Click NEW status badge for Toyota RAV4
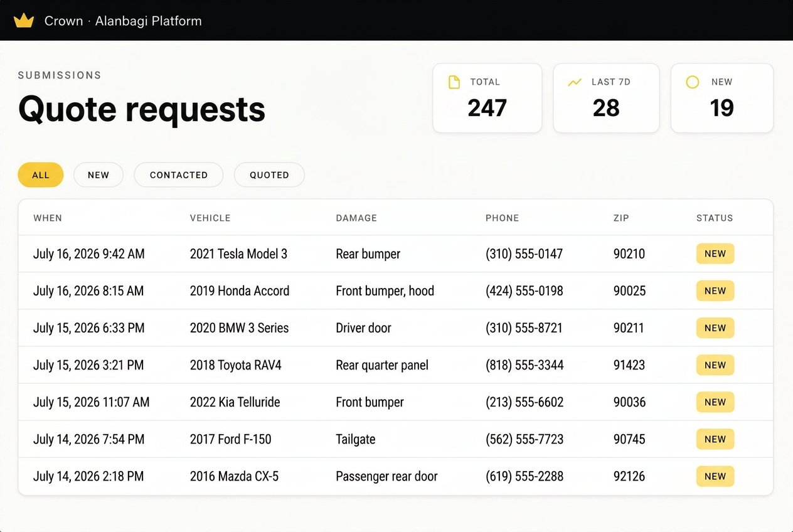 [x=715, y=365]
